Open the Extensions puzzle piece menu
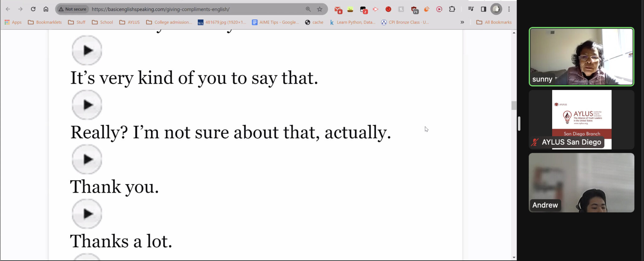The width and height of the screenshot is (644, 261). (452, 9)
